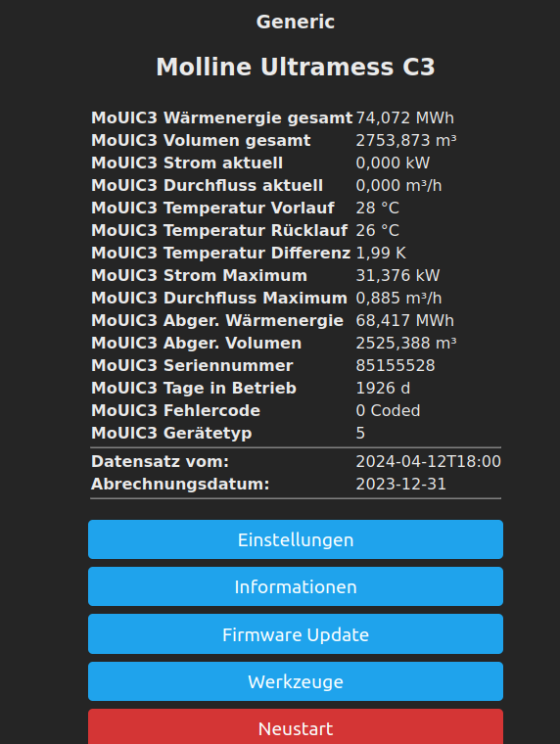Click the MoUIC3 Abger. Volumen label
560x744 pixels.
pyautogui.click(x=196, y=343)
